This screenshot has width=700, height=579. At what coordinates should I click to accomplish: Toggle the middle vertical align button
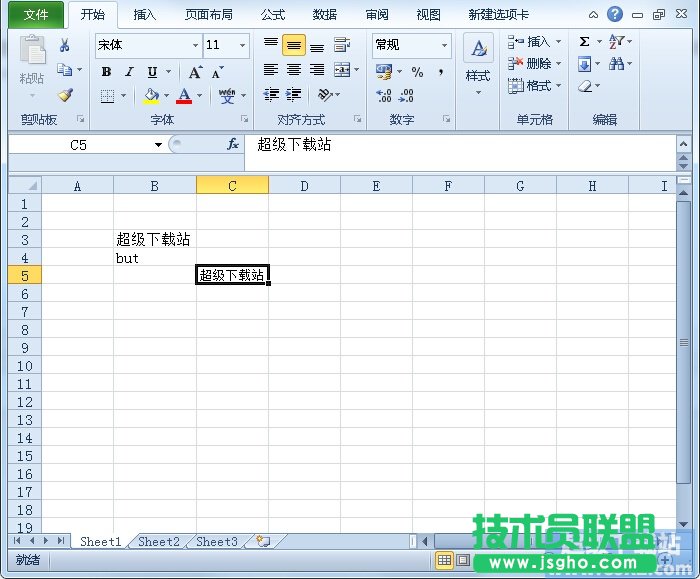(x=293, y=45)
